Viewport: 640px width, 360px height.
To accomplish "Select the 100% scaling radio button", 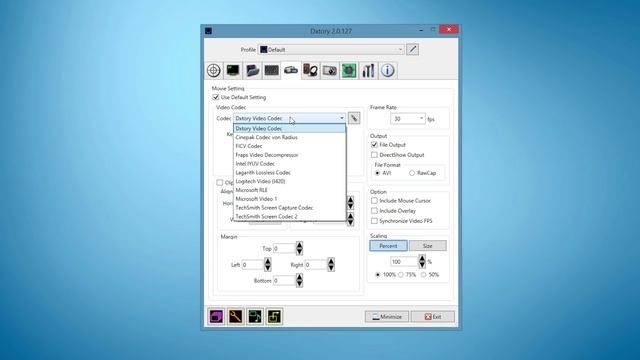I will click(378, 275).
